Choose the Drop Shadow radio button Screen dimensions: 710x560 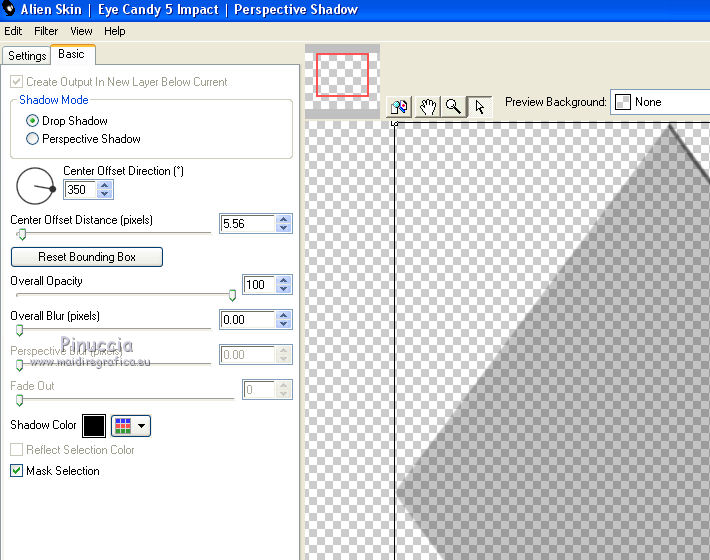[x=32, y=121]
